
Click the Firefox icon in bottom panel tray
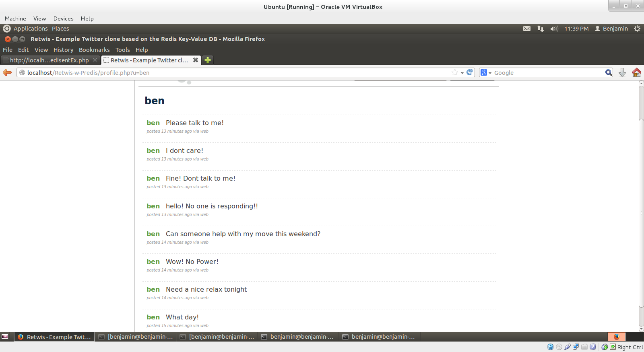(616, 337)
